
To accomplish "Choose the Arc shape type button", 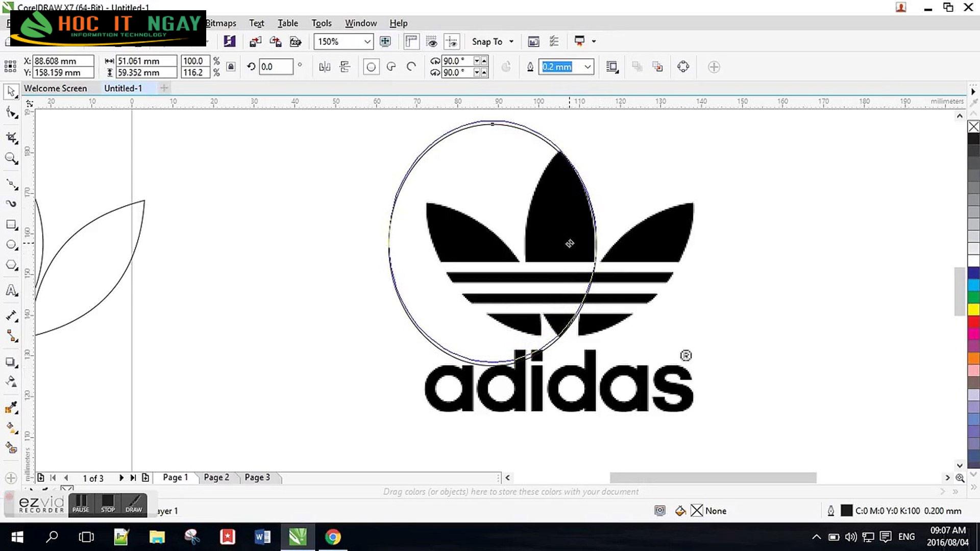I will coord(411,67).
